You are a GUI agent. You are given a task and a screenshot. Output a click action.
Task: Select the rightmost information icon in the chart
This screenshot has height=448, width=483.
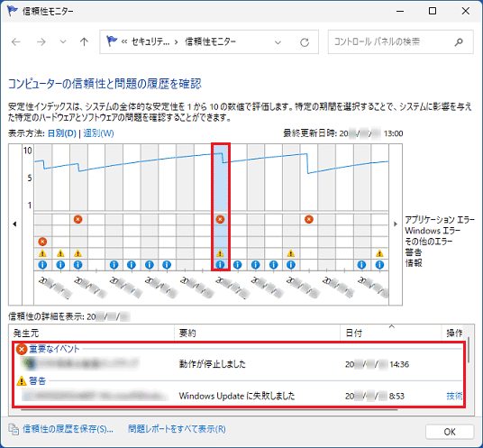coord(379,265)
